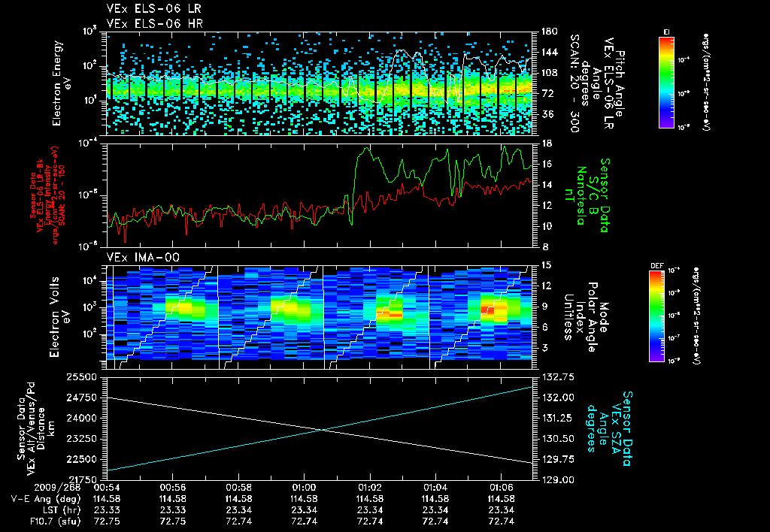Screen dimensions: 770x532
Task: Click the 130.50 SZA tick value
Action: (x=557, y=439)
